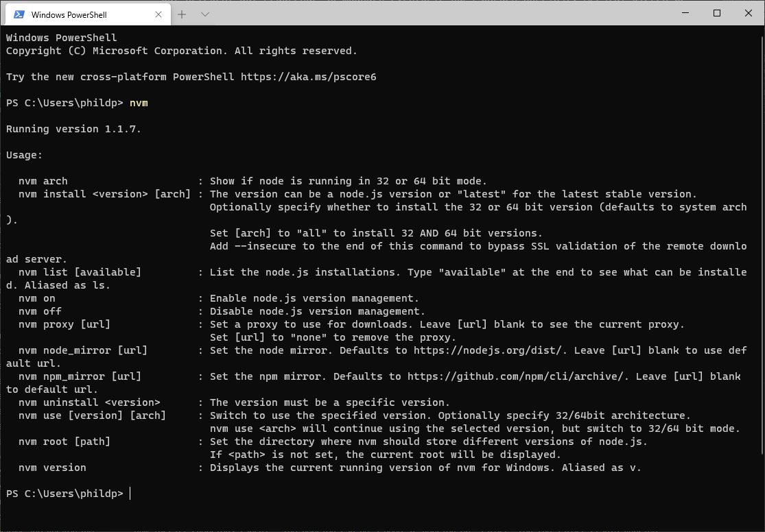Expand the new tab profile dropdown chevron

(x=204, y=14)
